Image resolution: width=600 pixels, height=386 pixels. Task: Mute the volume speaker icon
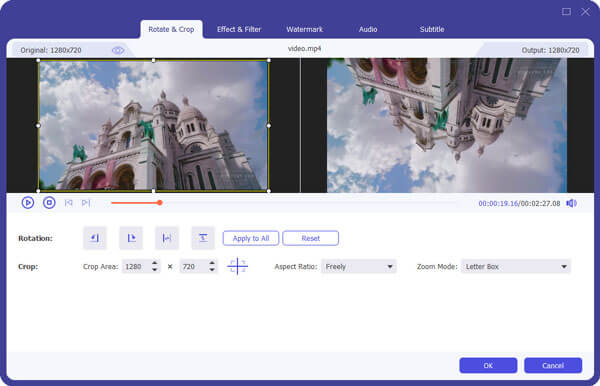[571, 203]
